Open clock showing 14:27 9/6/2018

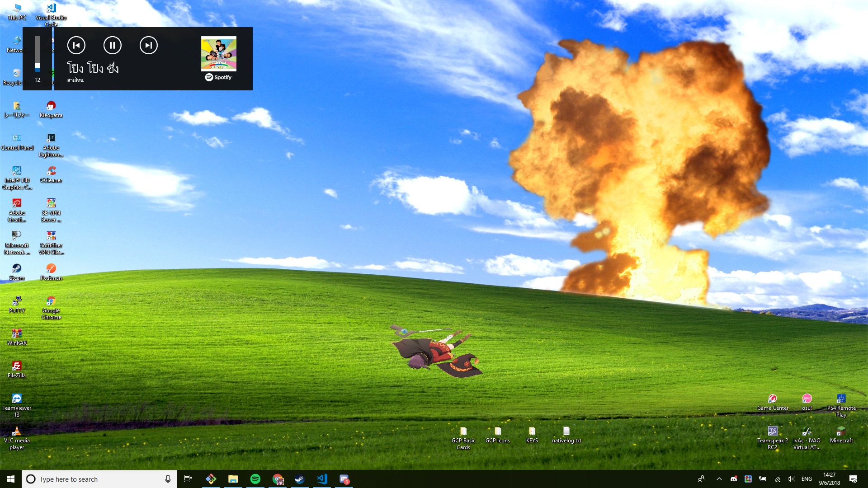830,479
